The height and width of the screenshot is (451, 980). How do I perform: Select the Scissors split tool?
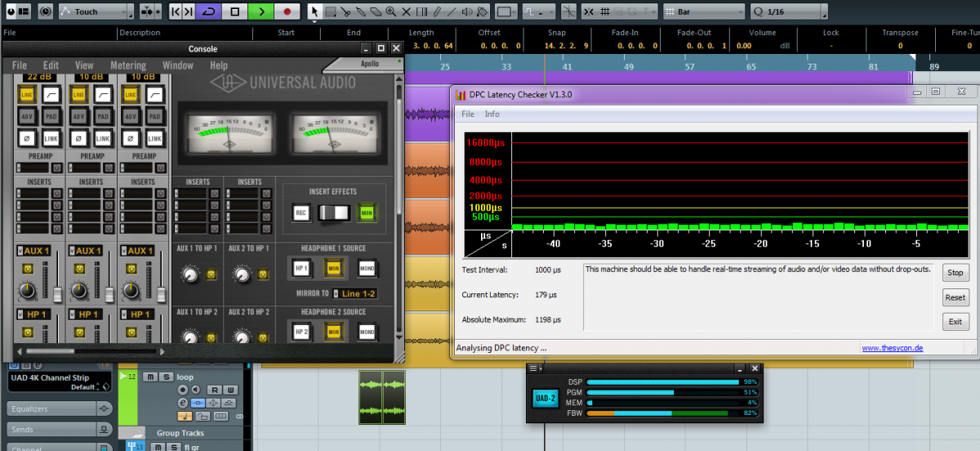pos(345,11)
